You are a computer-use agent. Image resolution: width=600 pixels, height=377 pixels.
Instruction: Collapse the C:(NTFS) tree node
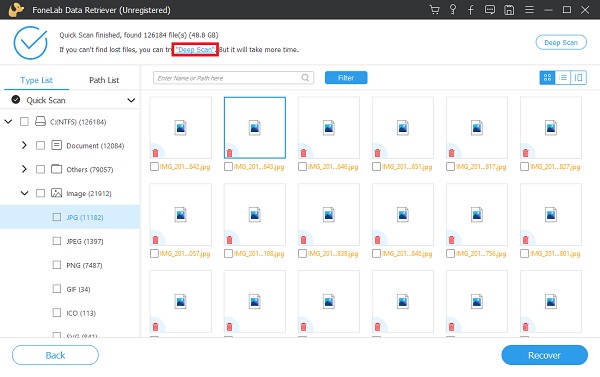pos(8,121)
